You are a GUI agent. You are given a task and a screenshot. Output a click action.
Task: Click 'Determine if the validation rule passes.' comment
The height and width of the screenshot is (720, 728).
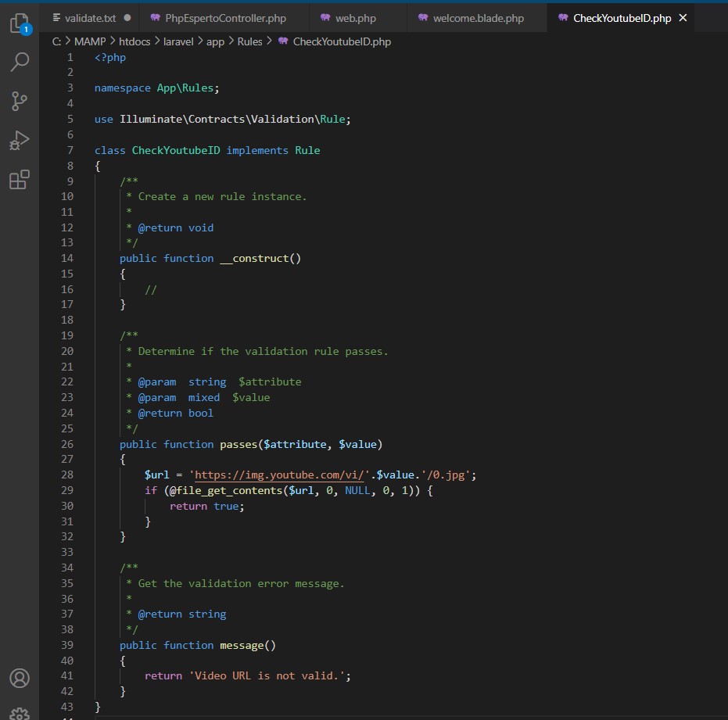[264, 352]
